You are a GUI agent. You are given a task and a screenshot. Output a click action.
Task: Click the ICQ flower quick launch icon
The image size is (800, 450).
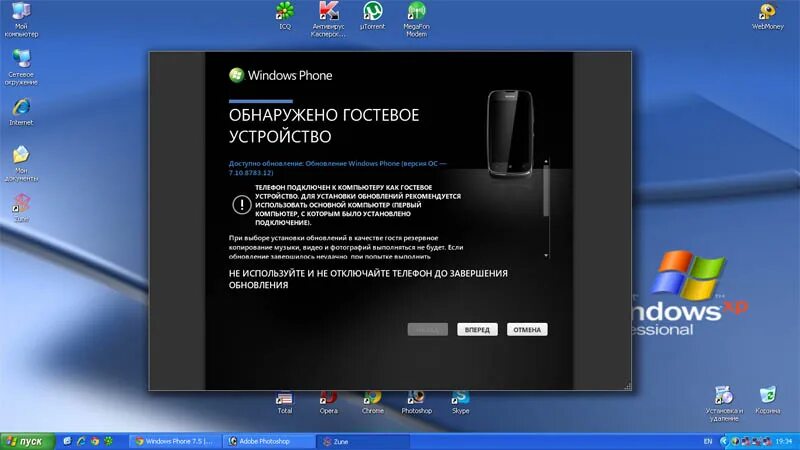tap(108, 441)
